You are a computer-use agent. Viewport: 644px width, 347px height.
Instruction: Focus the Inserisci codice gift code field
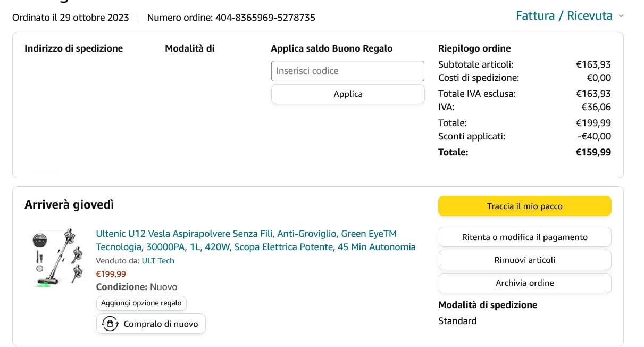coord(348,71)
